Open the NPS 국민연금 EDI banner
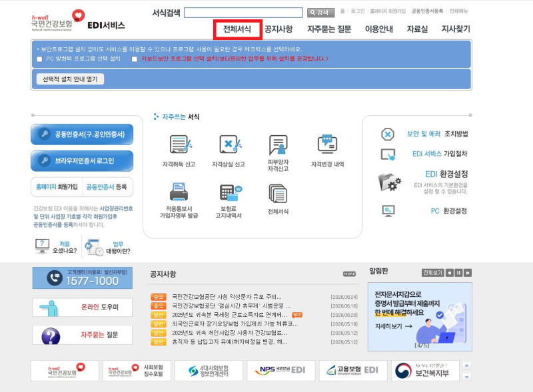The width and height of the screenshot is (533, 392). pyautogui.click(x=280, y=371)
